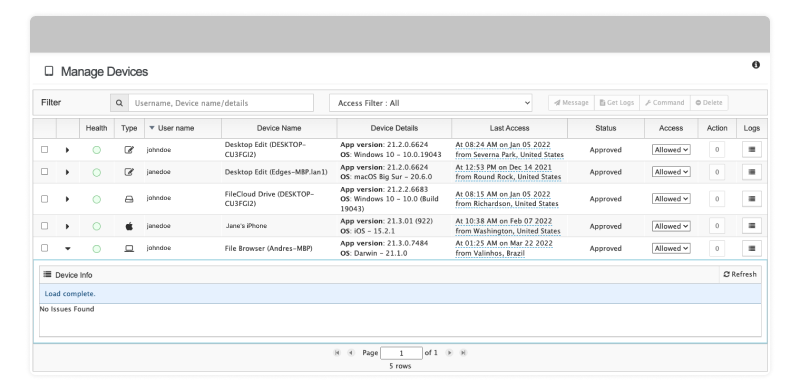Viewport: 800px width, 392px height.
Task: Open logs for File Browser Andres-MBP row
Action: pos(752,248)
